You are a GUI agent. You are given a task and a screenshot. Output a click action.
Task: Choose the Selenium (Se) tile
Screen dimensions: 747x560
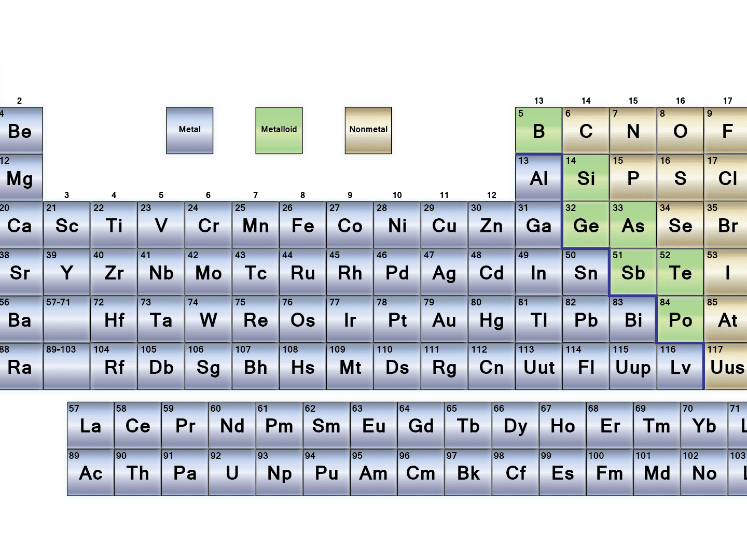pyautogui.click(x=680, y=225)
